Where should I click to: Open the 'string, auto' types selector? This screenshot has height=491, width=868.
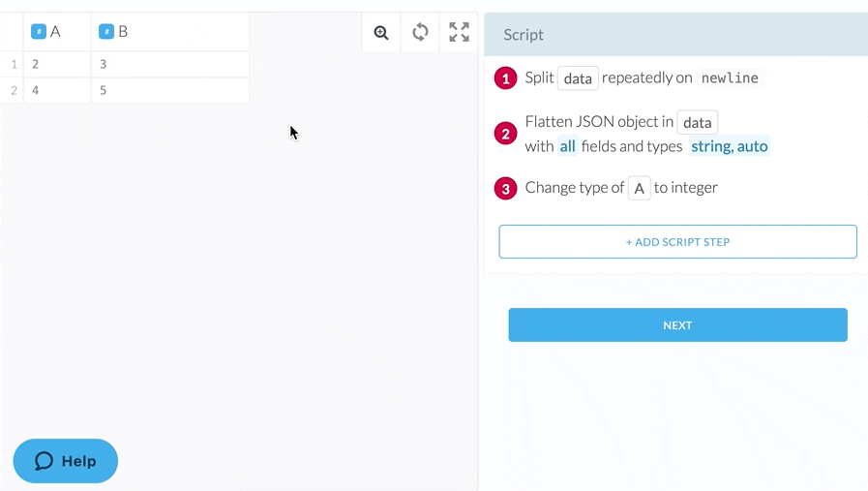(729, 147)
